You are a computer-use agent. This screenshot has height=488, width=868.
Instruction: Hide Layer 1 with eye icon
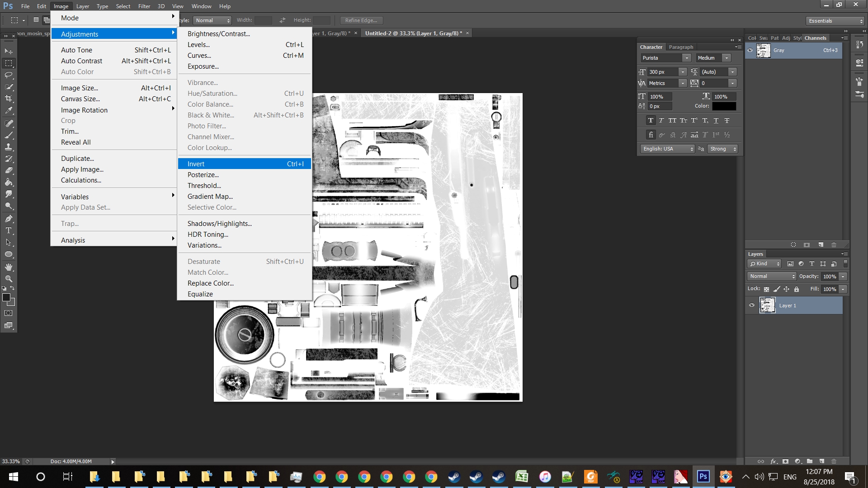[x=752, y=305]
